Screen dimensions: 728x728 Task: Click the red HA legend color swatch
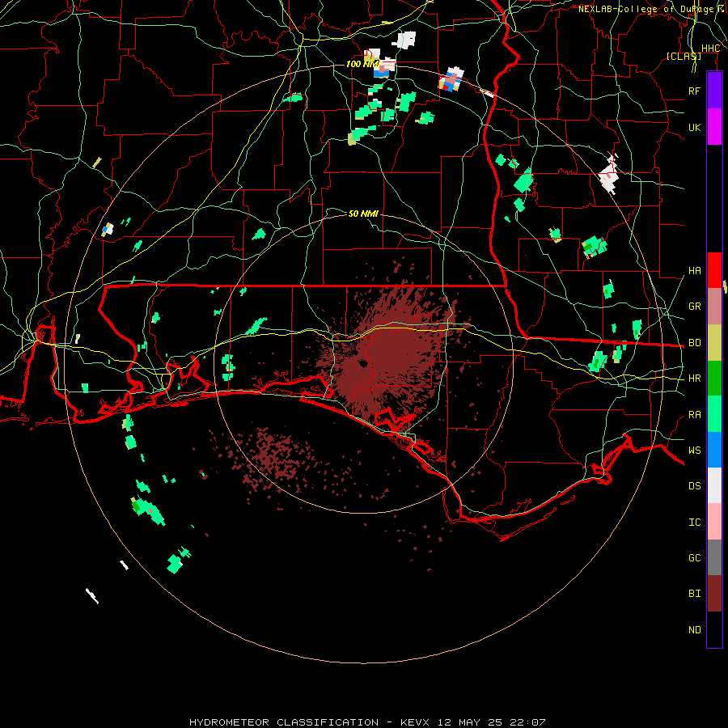pyautogui.click(x=714, y=270)
